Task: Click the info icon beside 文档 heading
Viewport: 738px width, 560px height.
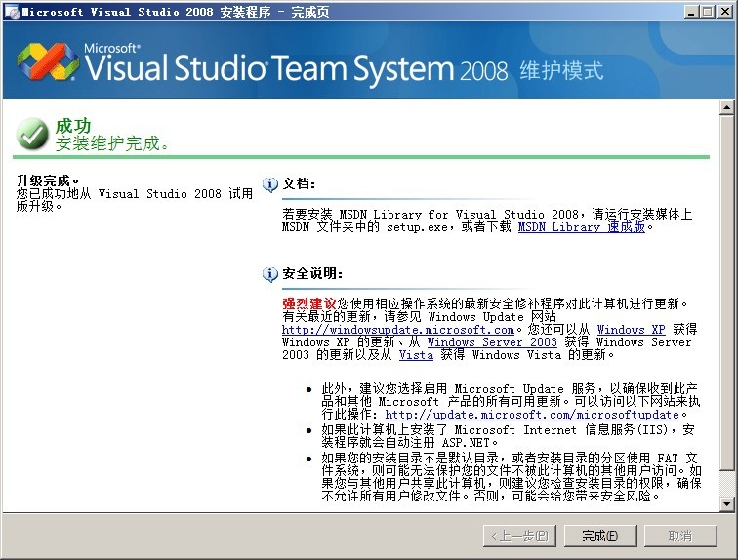Action: tap(270, 184)
